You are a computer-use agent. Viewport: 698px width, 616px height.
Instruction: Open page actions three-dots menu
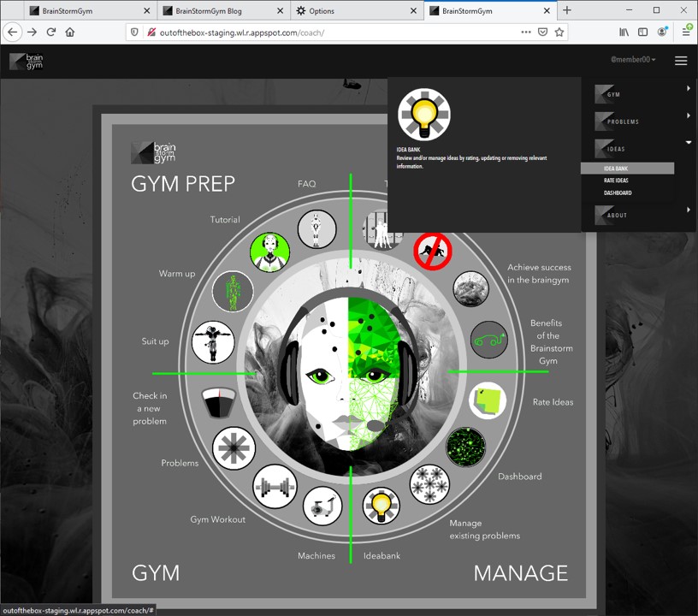pos(526,32)
